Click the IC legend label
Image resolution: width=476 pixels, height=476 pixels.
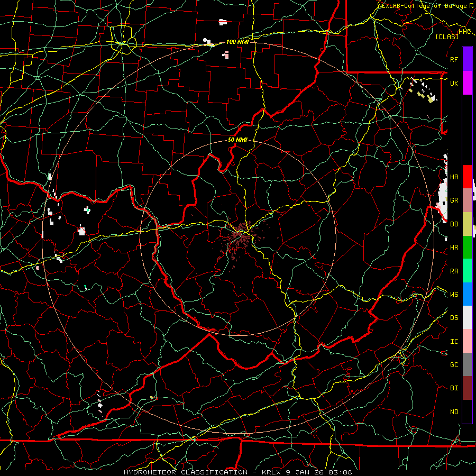click(454, 342)
